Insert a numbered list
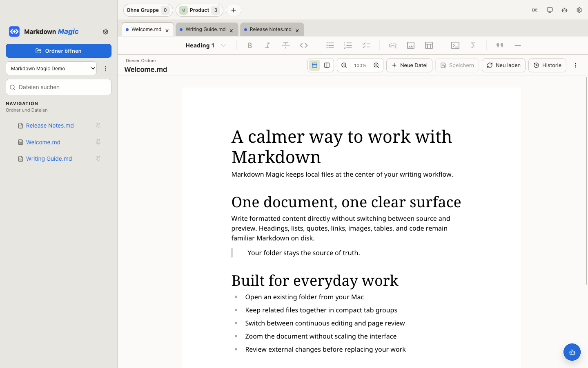Screen dimensions: 588x368 tap(348, 45)
